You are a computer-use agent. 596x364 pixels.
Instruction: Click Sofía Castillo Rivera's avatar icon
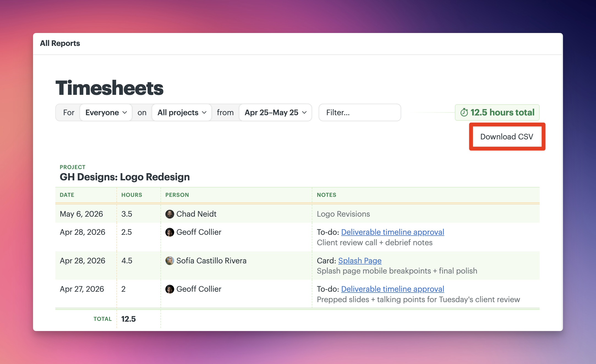[170, 261]
